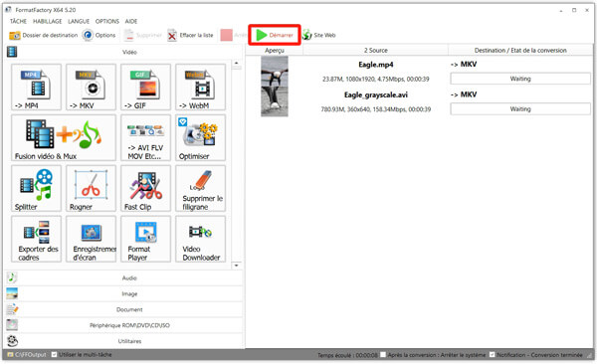This screenshot has height=364, width=597.
Task: Open the -> MKV converter tile
Action: [91, 88]
